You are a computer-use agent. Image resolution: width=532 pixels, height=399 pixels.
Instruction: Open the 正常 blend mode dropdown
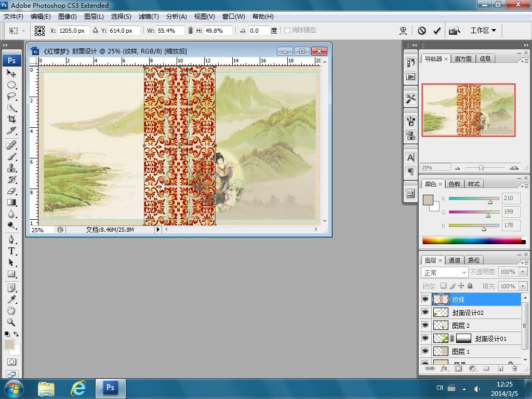tap(445, 272)
